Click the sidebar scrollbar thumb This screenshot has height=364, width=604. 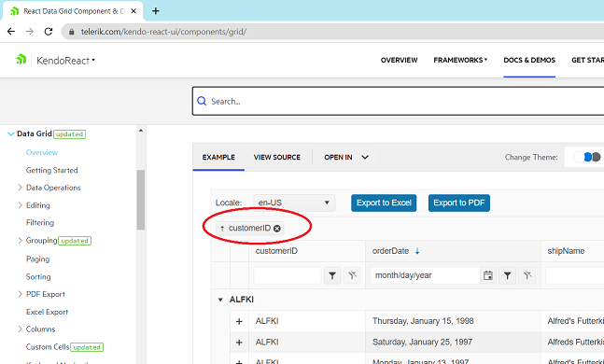pyautogui.click(x=141, y=200)
